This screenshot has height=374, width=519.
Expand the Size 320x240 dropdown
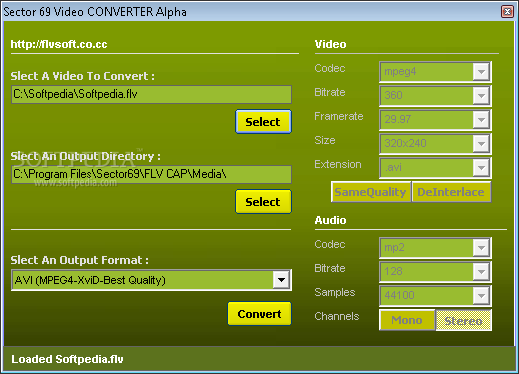click(481, 144)
